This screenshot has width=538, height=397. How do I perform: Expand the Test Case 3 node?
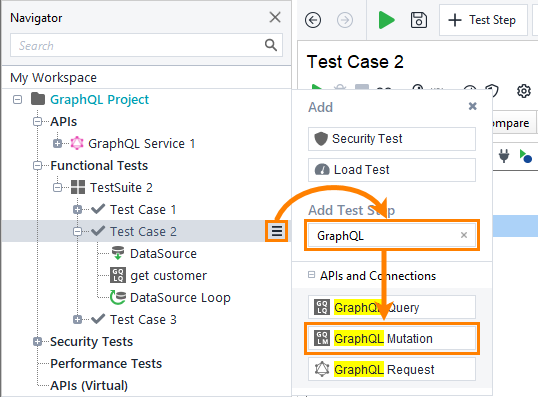(x=78, y=319)
